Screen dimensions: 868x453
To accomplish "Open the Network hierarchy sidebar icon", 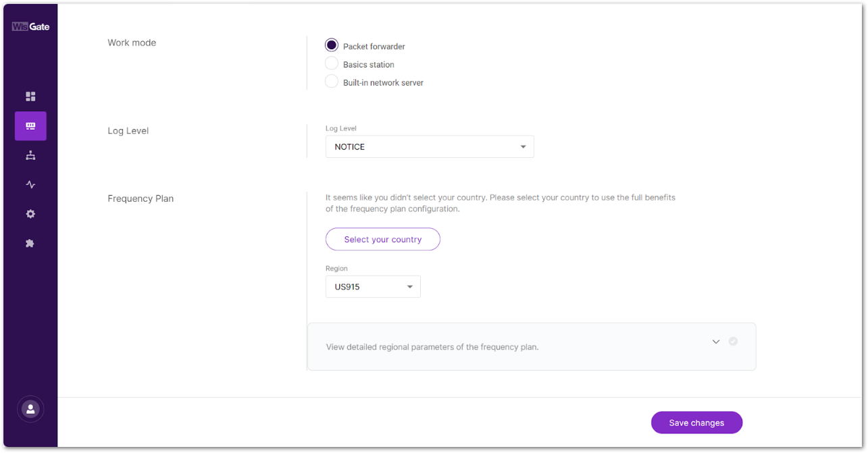I will click(x=30, y=155).
